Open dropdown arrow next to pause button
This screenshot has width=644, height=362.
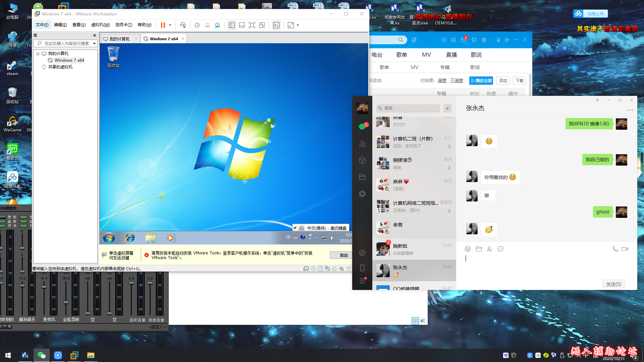(x=170, y=25)
